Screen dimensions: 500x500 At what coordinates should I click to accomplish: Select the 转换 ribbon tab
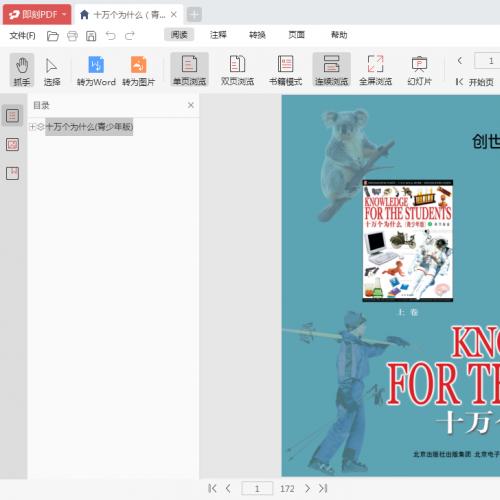tap(257, 35)
